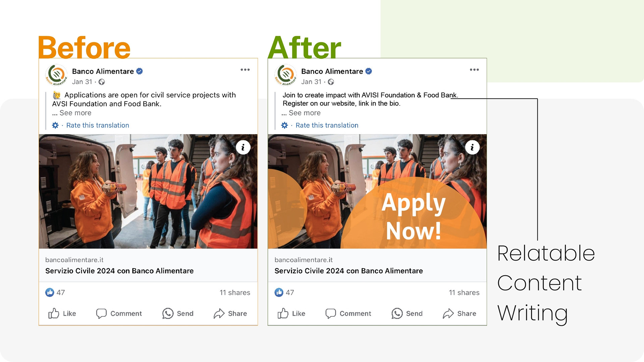Open the three-dot menu on the After post

click(x=474, y=70)
